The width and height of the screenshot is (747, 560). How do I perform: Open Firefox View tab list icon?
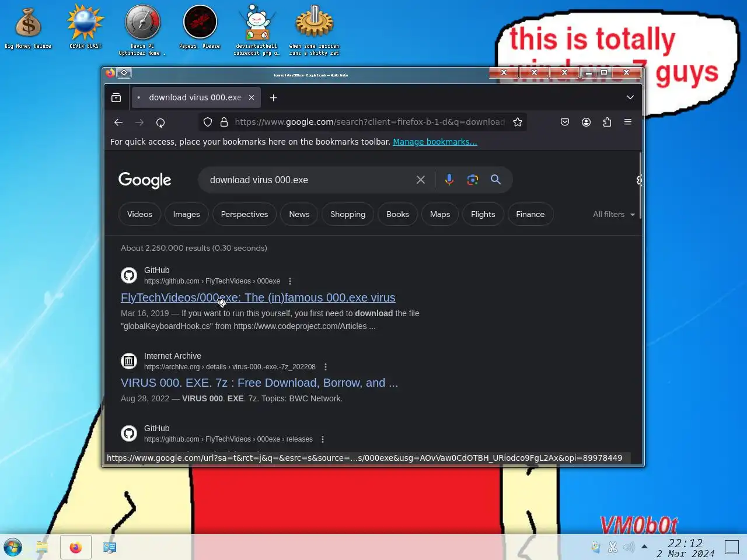116,97
